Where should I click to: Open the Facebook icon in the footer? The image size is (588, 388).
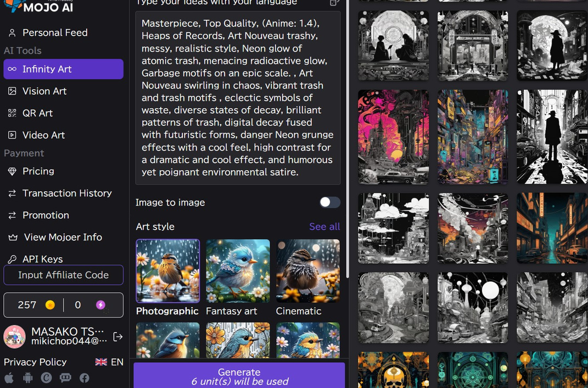coord(85,378)
